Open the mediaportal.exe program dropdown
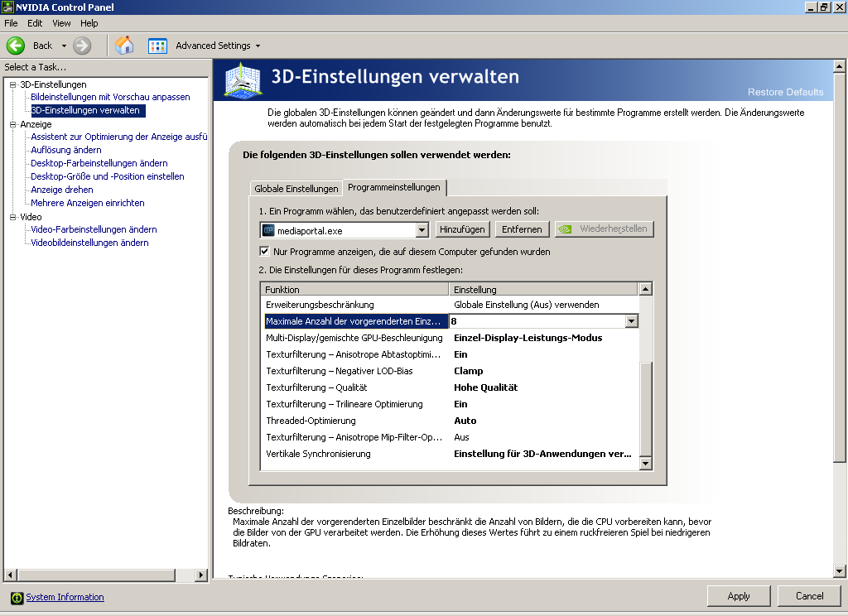 422,230
